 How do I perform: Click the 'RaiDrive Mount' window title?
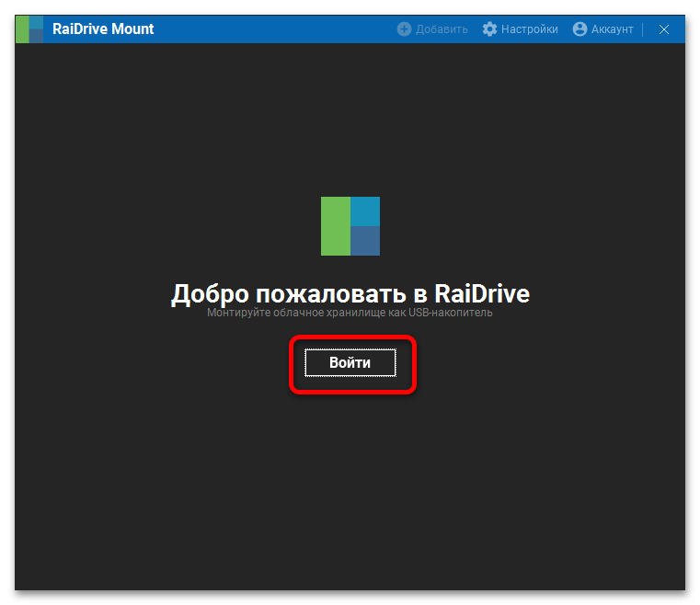click(103, 29)
